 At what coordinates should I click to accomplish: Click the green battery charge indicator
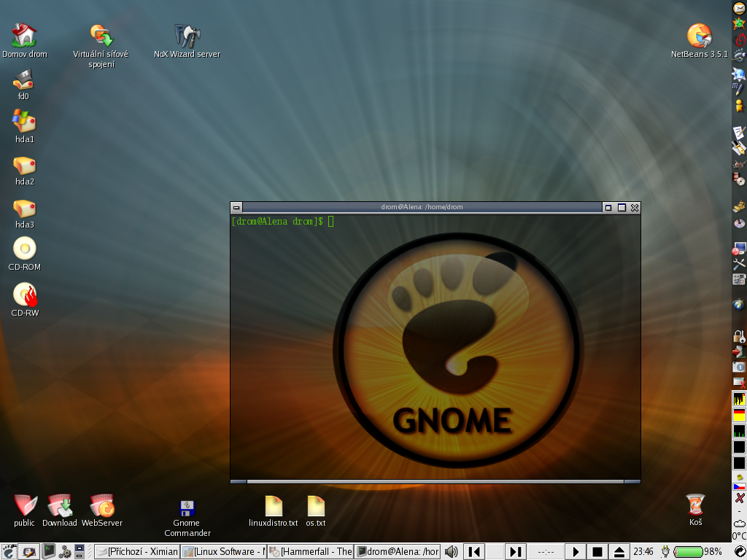tap(688, 551)
